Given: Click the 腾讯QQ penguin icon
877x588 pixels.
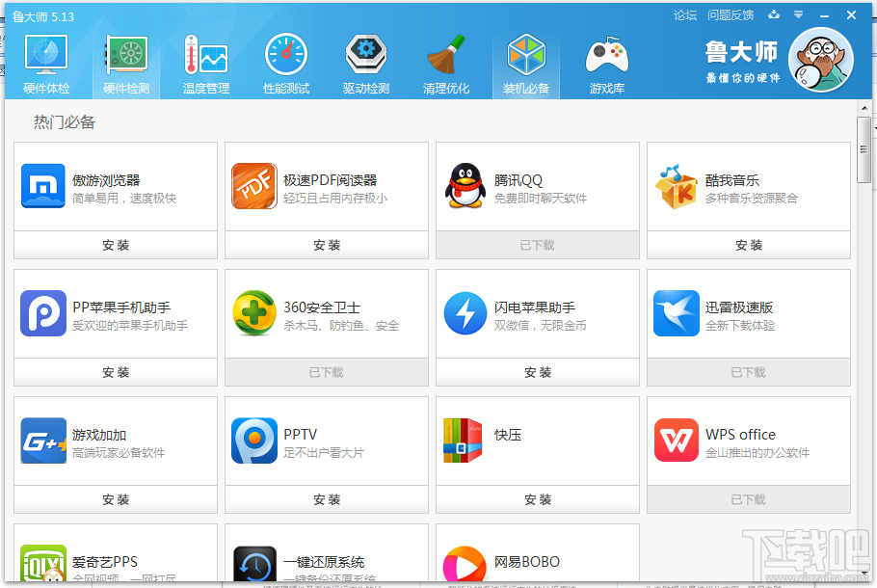Looking at the screenshot, I should coord(465,186).
